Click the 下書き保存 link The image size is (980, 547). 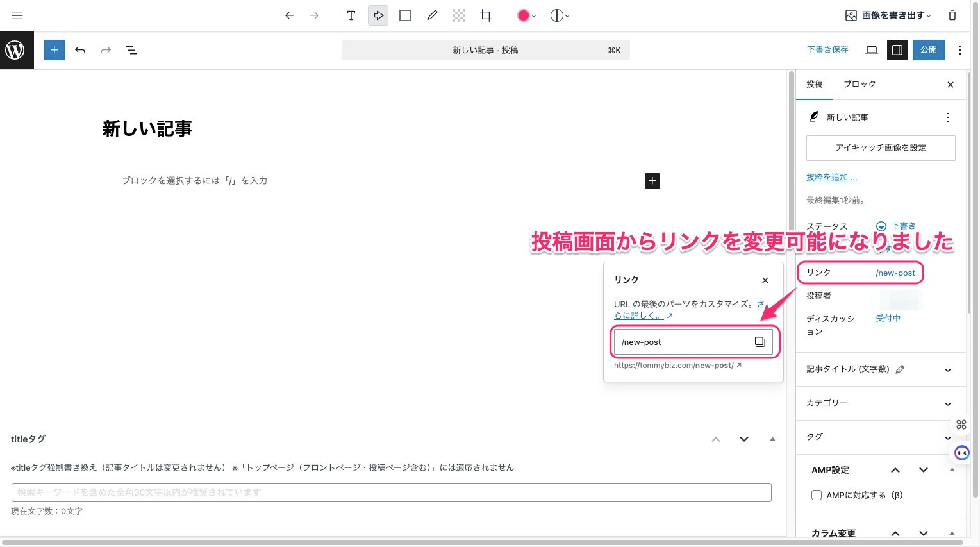(x=827, y=50)
